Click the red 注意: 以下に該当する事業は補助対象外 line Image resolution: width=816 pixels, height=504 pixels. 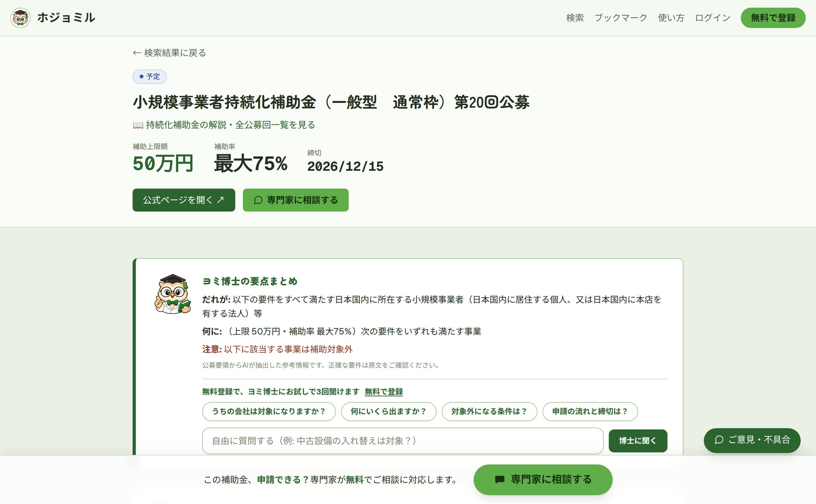(277, 349)
